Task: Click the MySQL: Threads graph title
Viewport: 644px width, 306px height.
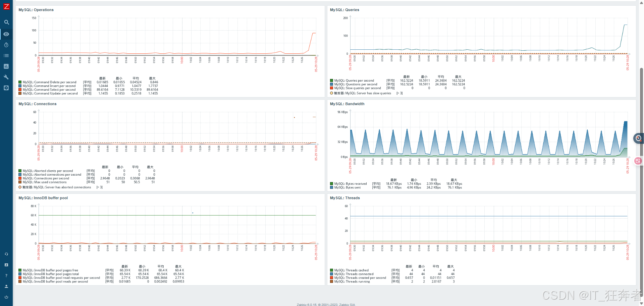Action: [345, 198]
